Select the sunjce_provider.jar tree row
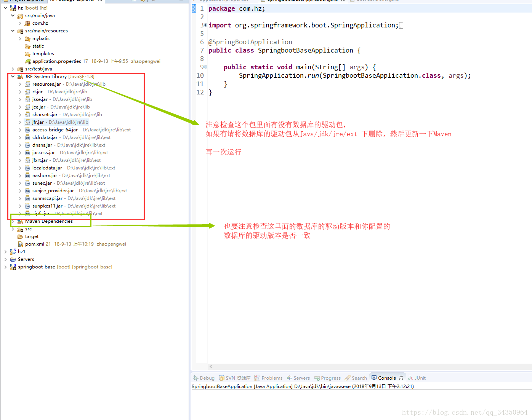 [x=76, y=191]
